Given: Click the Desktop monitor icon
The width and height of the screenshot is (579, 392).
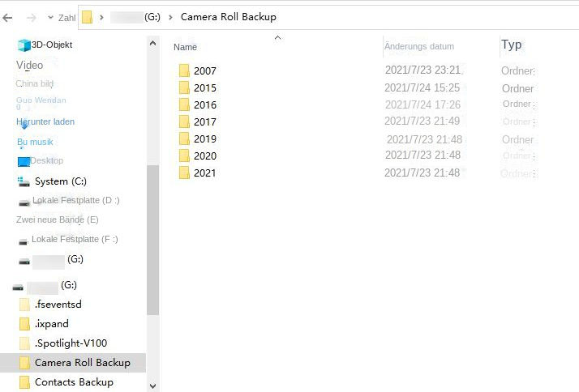Looking at the screenshot, I should (24, 161).
